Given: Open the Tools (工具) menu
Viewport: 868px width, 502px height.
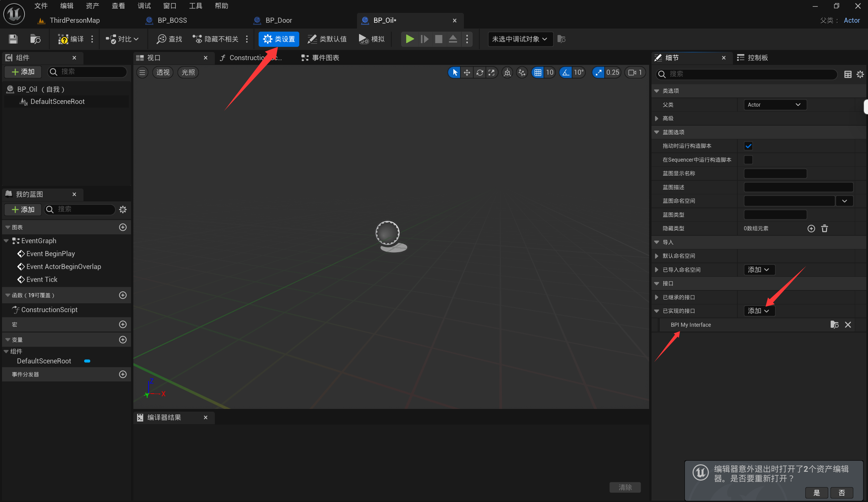Looking at the screenshot, I should [x=195, y=6].
